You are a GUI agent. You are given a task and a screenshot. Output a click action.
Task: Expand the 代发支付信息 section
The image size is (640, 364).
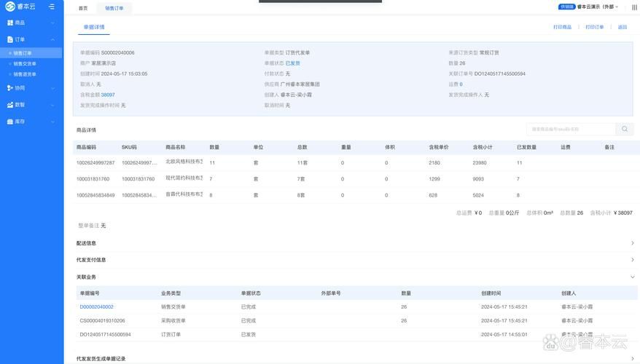pyautogui.click(x=632, y=260)
